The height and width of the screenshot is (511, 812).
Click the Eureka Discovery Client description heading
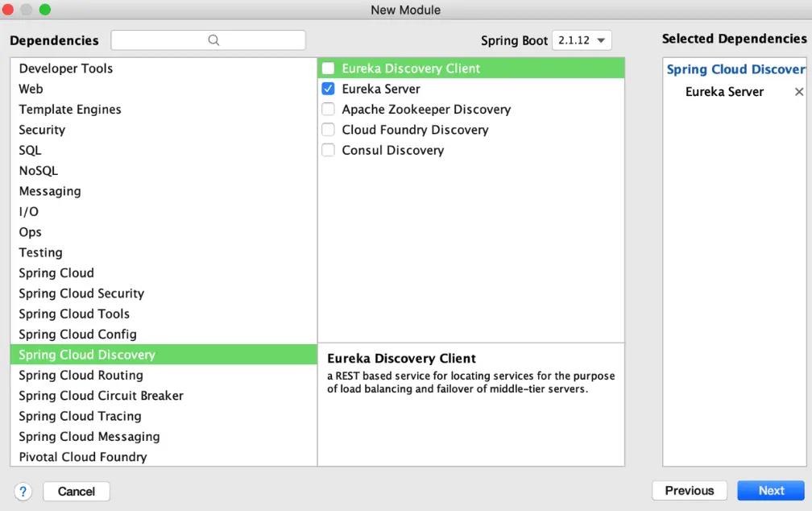401,359
